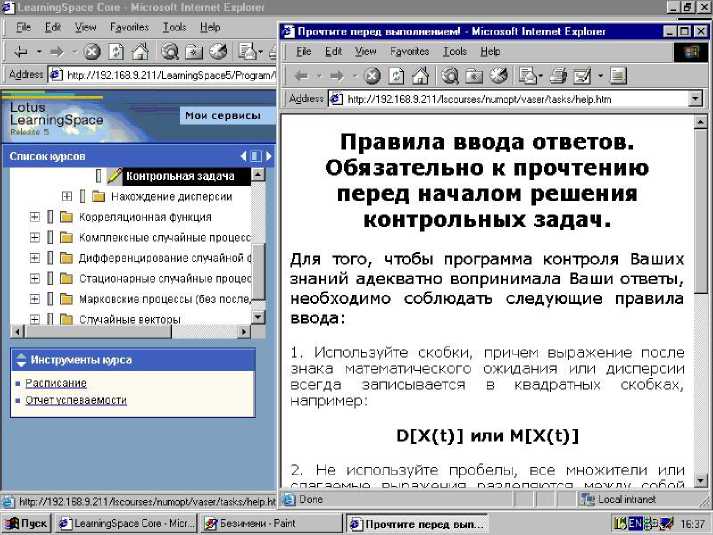Click course list scroll right arrow

coord(244,332)
